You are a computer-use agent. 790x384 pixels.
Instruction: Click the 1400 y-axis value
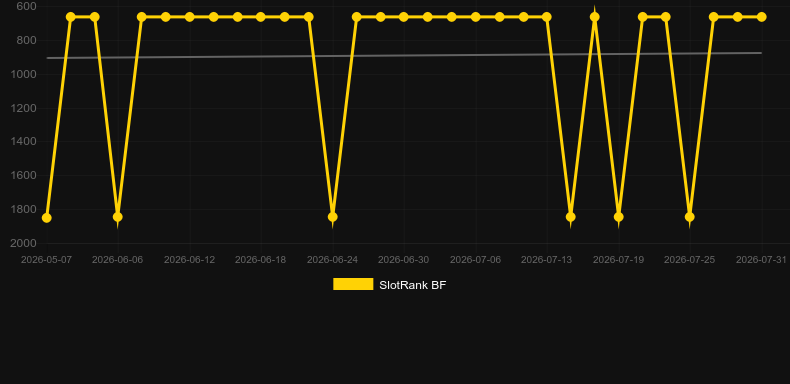point(24,142)
